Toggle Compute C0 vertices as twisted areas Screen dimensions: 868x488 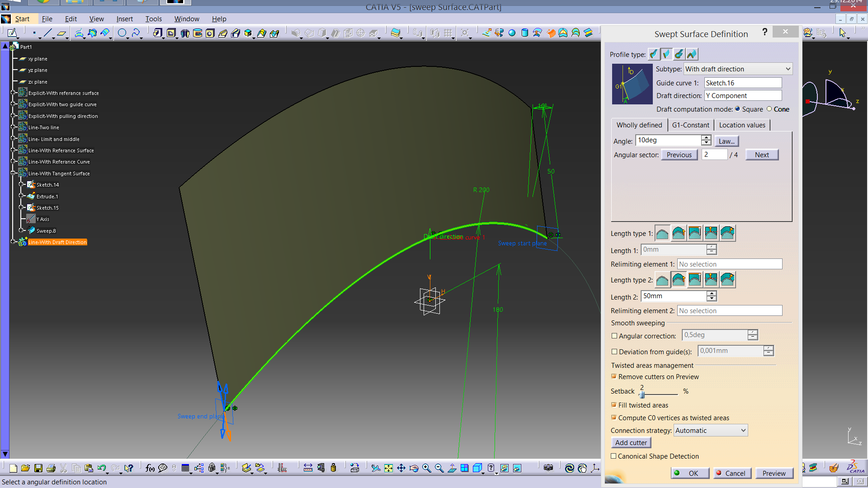pos(613,418)
